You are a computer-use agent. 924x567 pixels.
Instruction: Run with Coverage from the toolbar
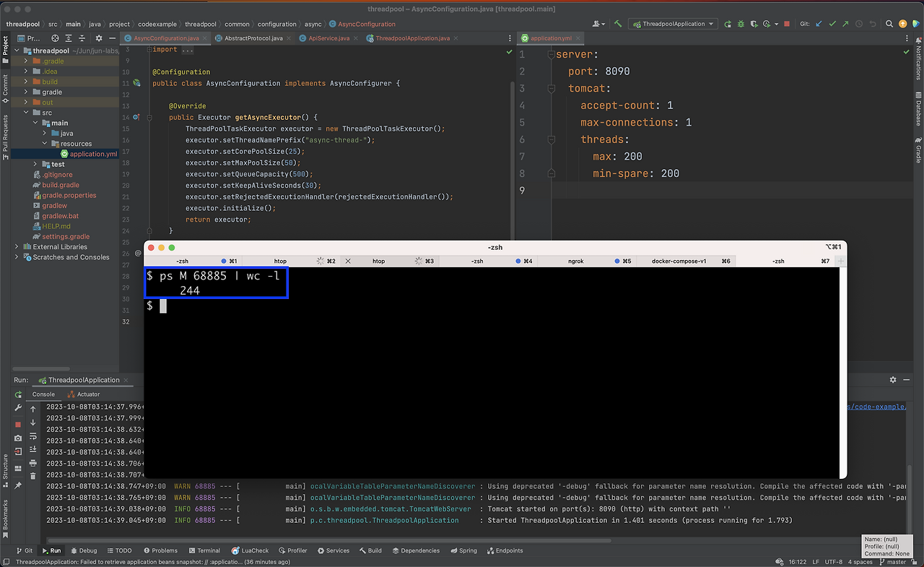coord(756,24)
